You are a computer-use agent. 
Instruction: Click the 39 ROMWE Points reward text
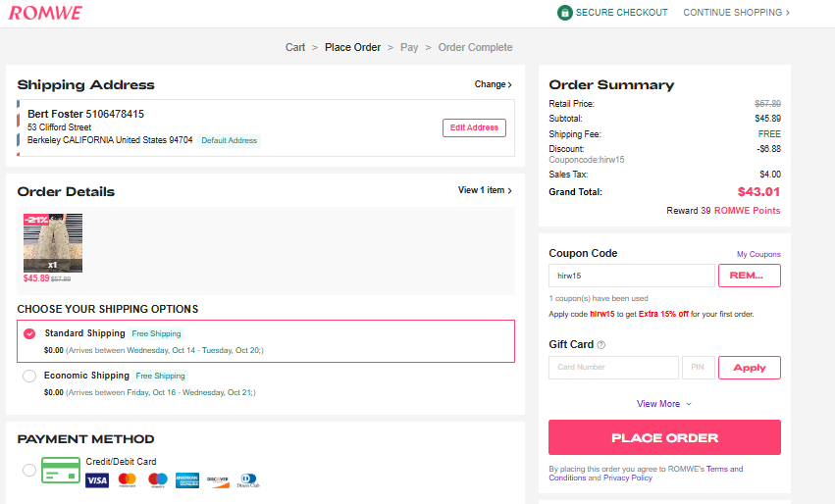740,211
